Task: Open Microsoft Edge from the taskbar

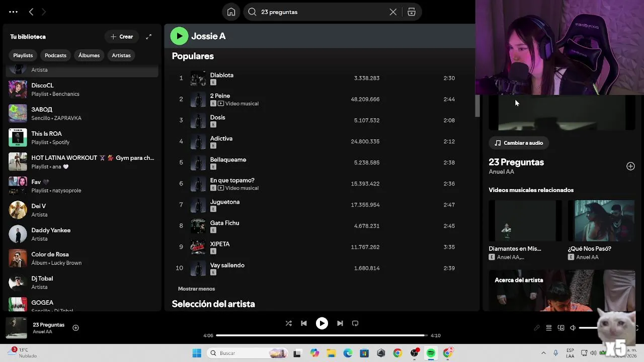Action: [x=348, y=353]
